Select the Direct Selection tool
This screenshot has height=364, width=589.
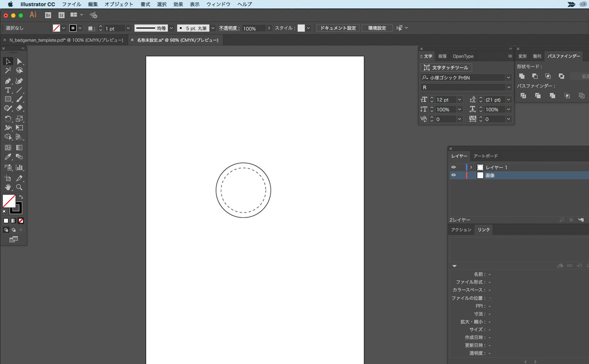click(19, 62)
